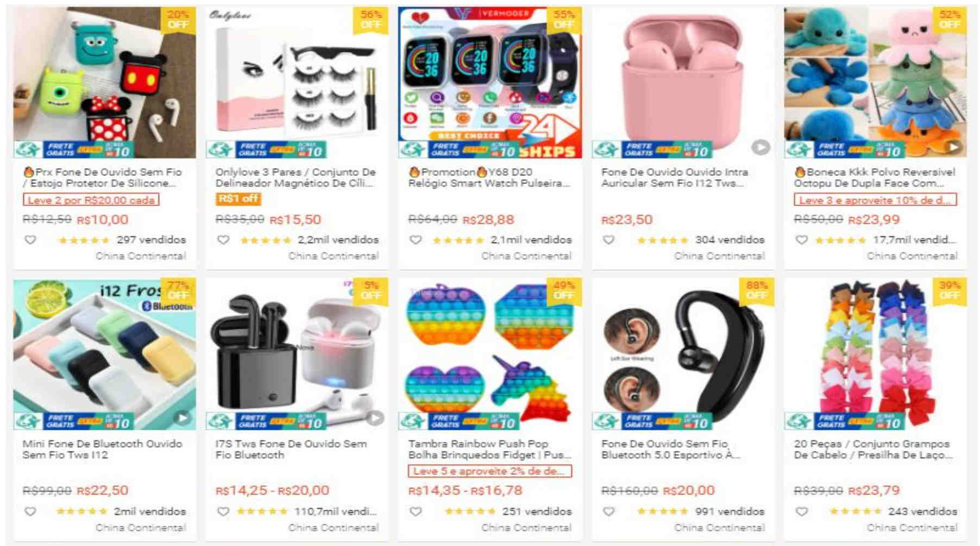Open Leve 2 por R$20,00 cada promotion
The height and width of the screenshot is (546, 980).
tap(91, 200)
